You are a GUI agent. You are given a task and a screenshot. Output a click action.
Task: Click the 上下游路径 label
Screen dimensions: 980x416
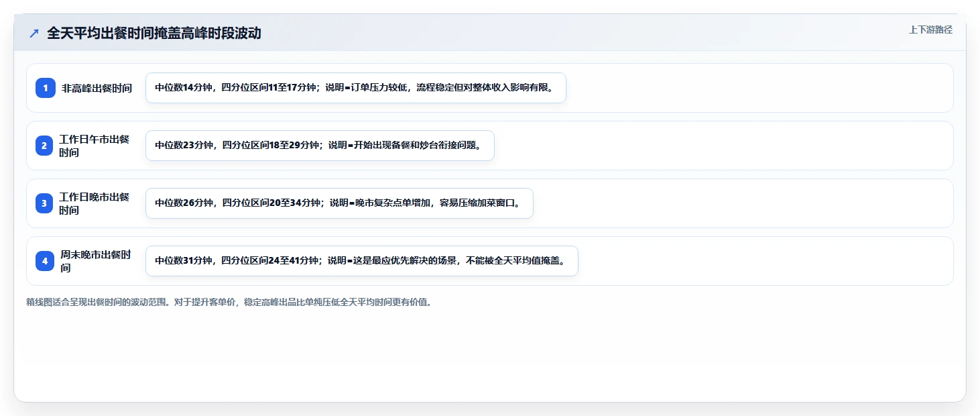(x=930, y=30)
